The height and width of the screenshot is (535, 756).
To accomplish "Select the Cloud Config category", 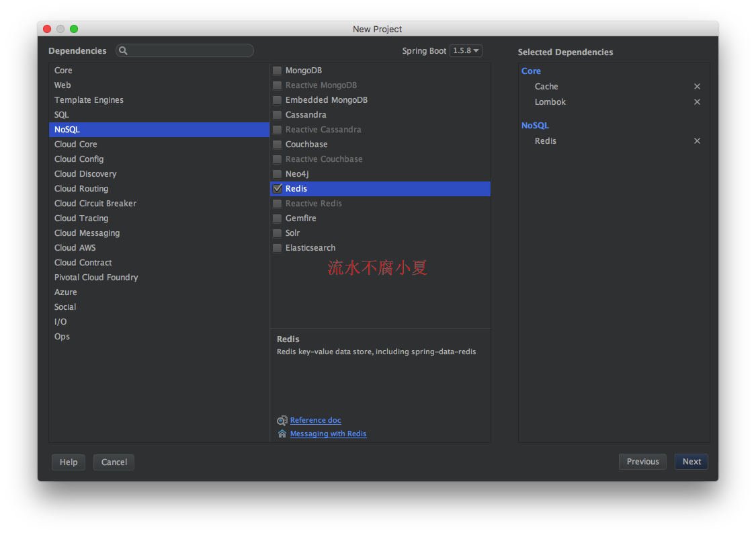I will click(x=159, y=159).
